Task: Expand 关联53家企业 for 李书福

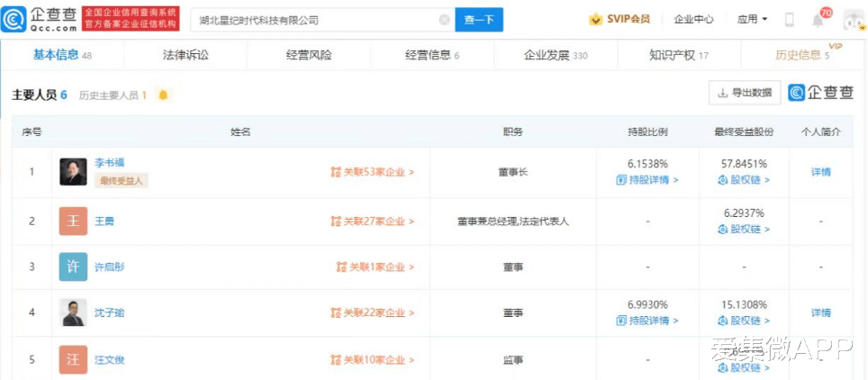Action: [x=373, y=172]
